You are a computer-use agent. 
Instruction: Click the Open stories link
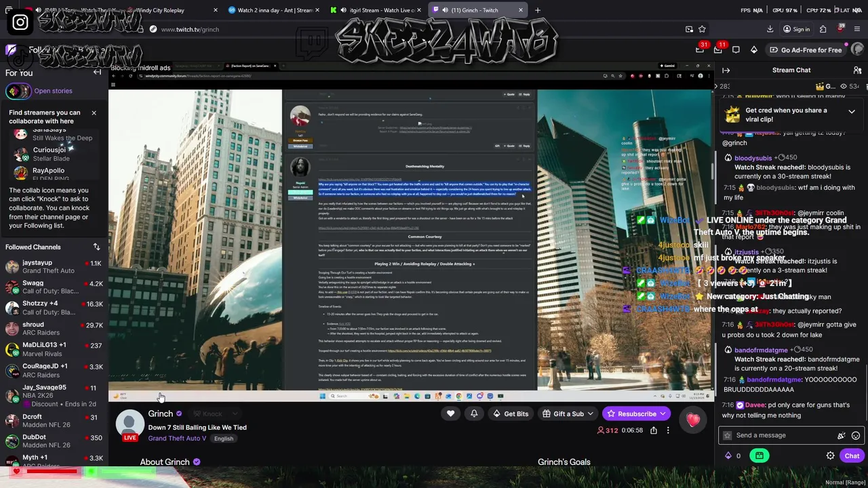[53, 91]
